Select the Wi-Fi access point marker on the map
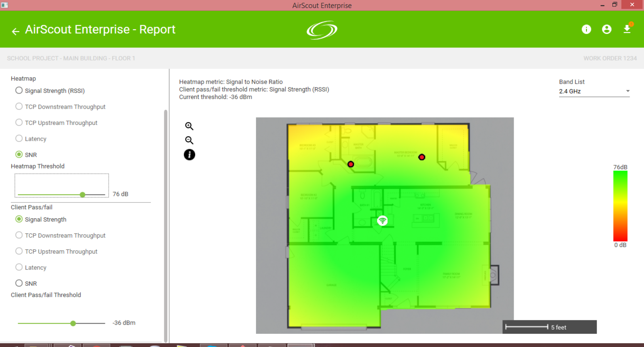 pos(382,221)
